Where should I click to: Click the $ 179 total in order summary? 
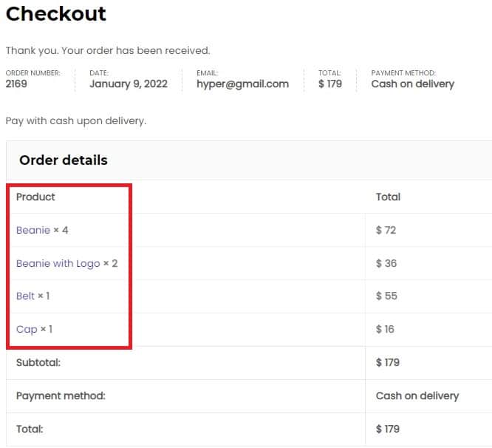[x=330, y=84]
